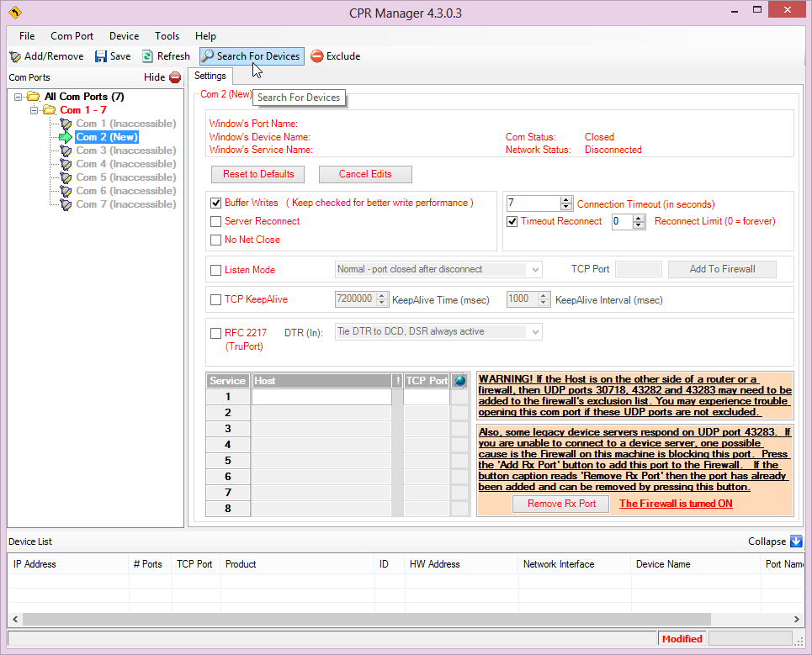Increase the Connection Timeout value
812x655 pixels.
point(566,200)
